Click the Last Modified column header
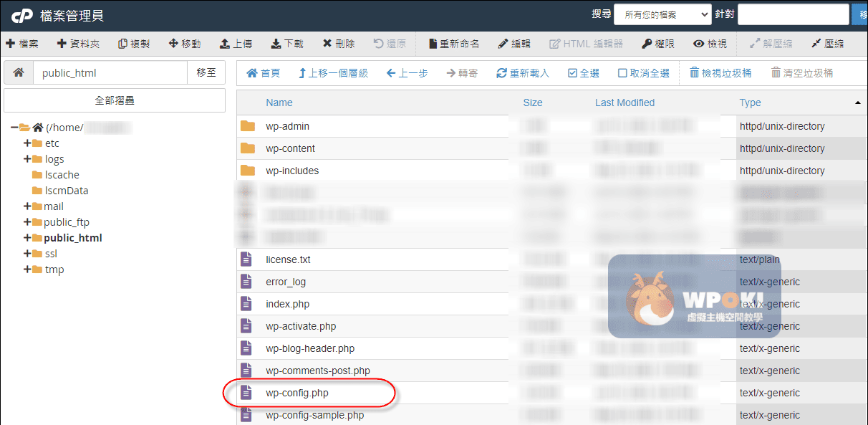Screen dimensions: 868x425 point(625,102)
